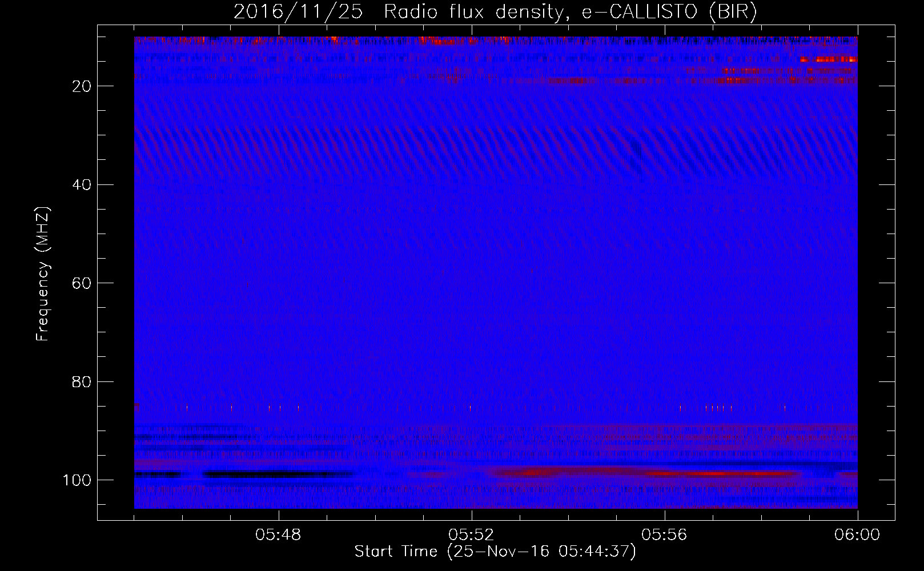Click the 06:00 time axis label
The width and height of the screenshot is (924, 571).
point(857,535)
